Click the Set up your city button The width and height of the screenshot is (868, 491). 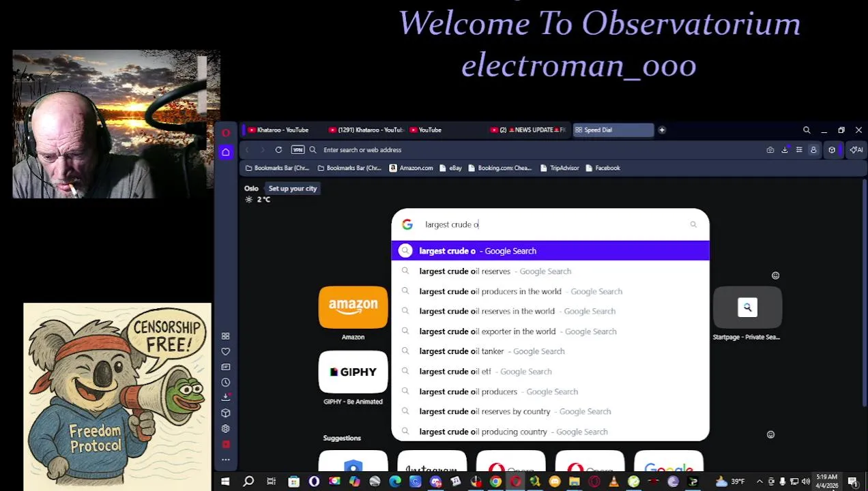[x=293, y=189]
